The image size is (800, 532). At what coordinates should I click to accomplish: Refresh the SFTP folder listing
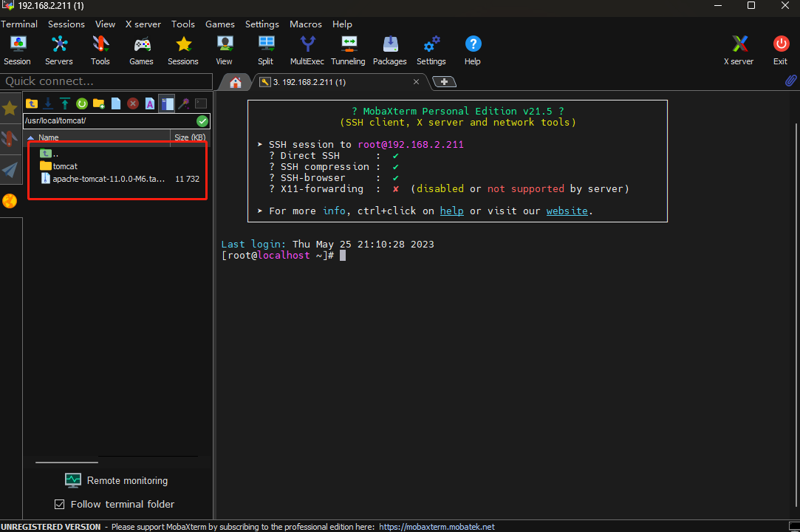click(82, 104)
